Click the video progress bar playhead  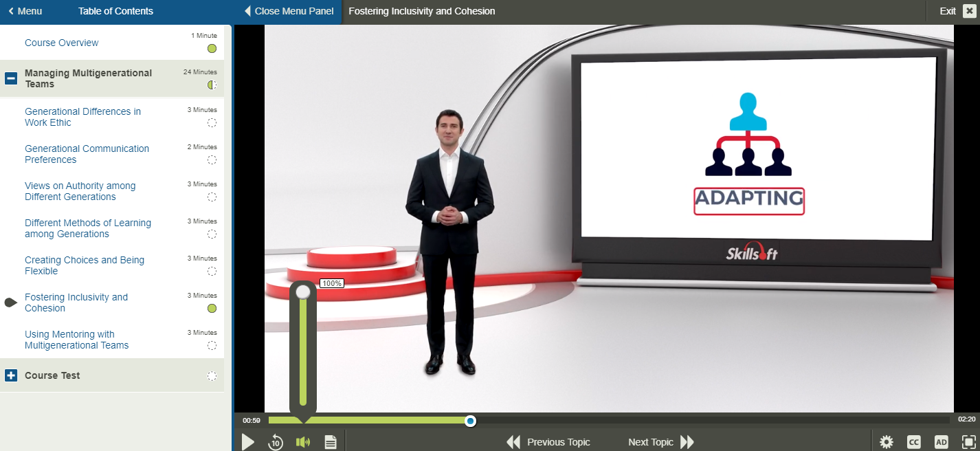pyautogui.click(x=470, y=421)
